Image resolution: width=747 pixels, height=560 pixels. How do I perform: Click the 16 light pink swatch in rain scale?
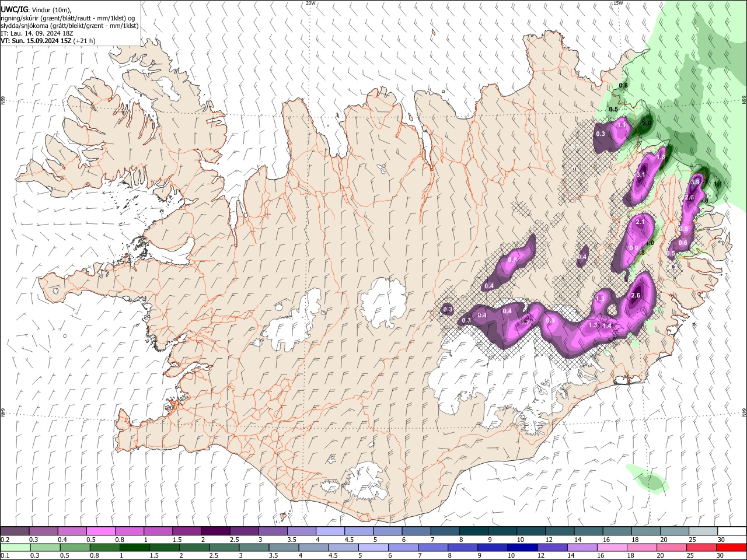[x=611, y=547]
